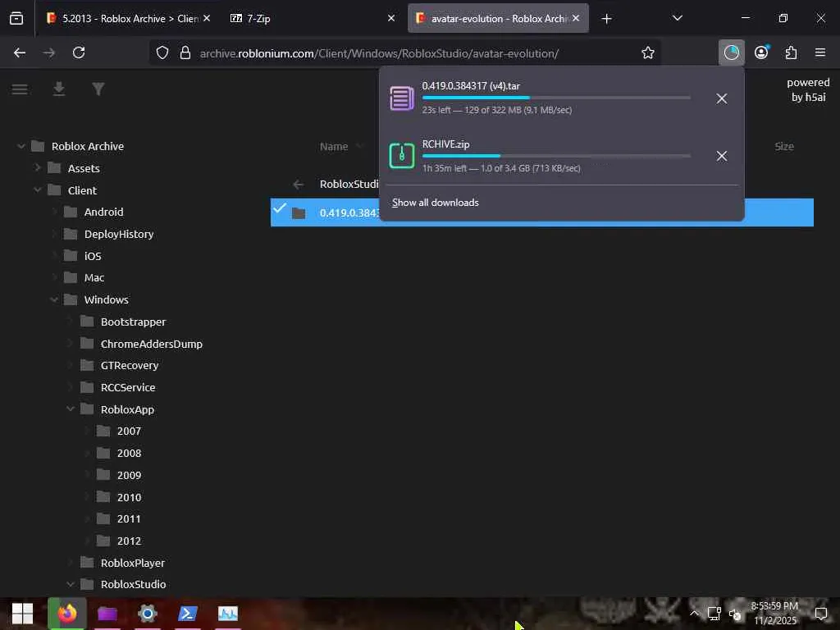Toggle the h5ai sidebar menu icon
Screen dimensions: 840x630
(20, 89)
